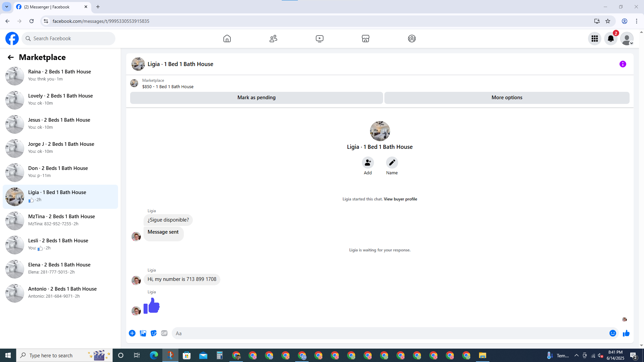
Task: Show hidden system tray icons
Action: (577, 355)
